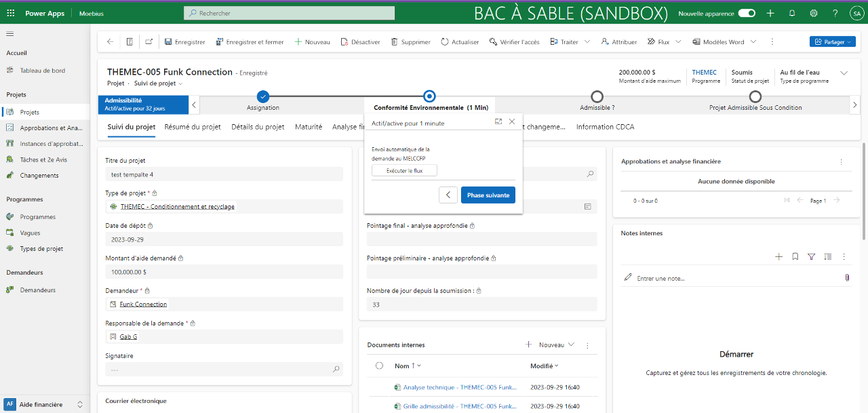
Task: Open the app launcher waffle icon
Action: [x=10, y=13]
